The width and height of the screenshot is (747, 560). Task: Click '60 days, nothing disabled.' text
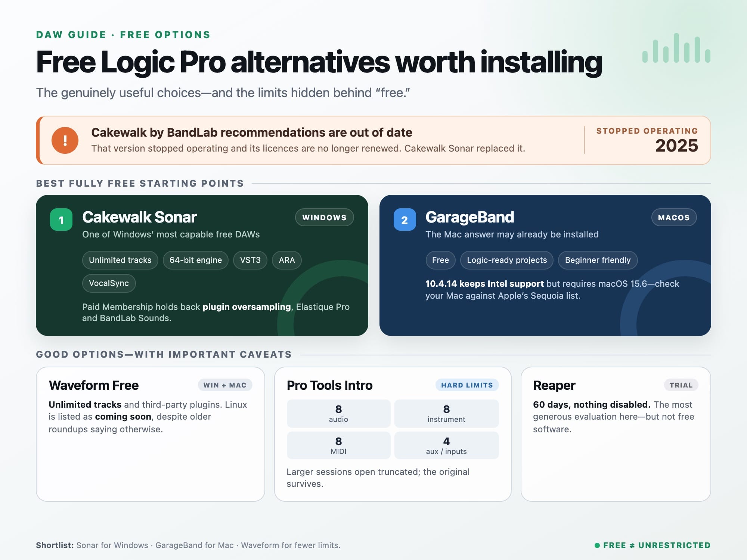pos(592,405)
